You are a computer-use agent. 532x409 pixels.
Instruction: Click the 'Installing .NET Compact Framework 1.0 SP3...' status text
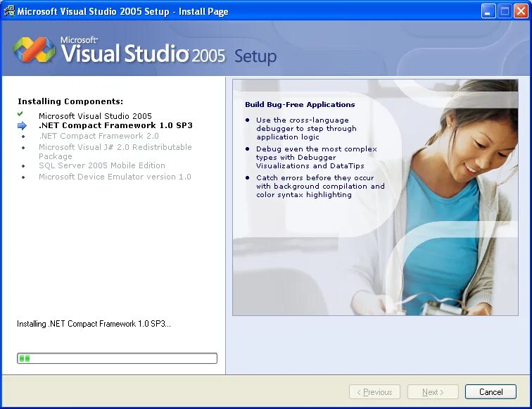[94, 324]
